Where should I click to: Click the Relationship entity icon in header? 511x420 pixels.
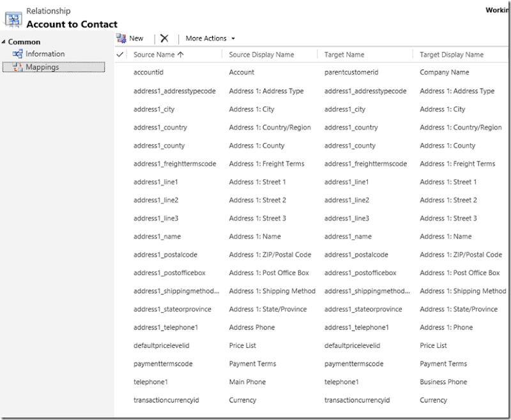click(13, 19)
